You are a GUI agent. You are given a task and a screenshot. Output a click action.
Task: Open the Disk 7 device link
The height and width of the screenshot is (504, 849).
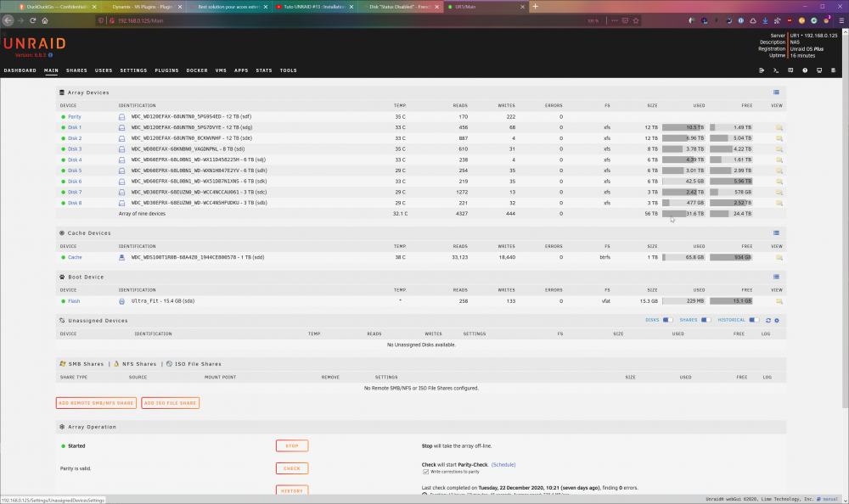pyautogui.click(x=75, y=192)
